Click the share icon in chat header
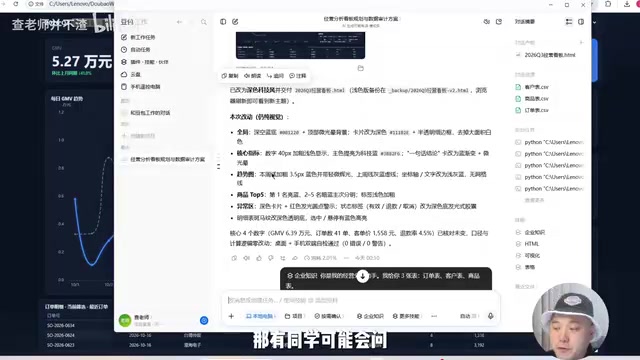This screenshot has height=360, width=640. tap(499, 22)
